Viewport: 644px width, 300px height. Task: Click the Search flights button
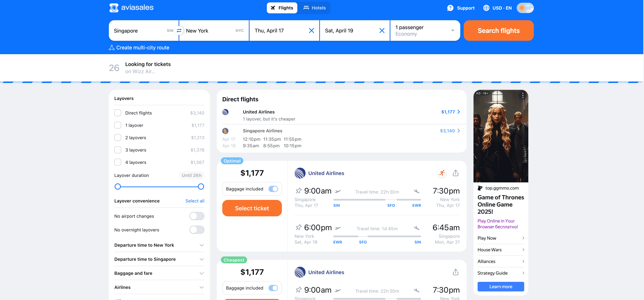tap(499, 31)
